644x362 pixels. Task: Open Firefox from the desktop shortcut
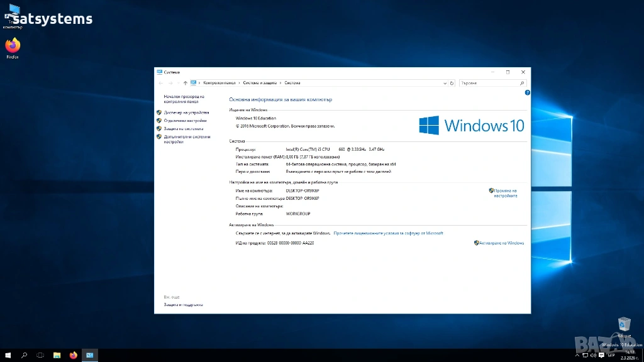[x=13, y=47]
